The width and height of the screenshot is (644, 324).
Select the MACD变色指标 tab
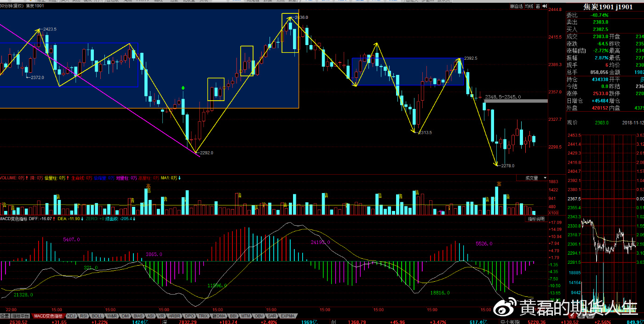48,316
